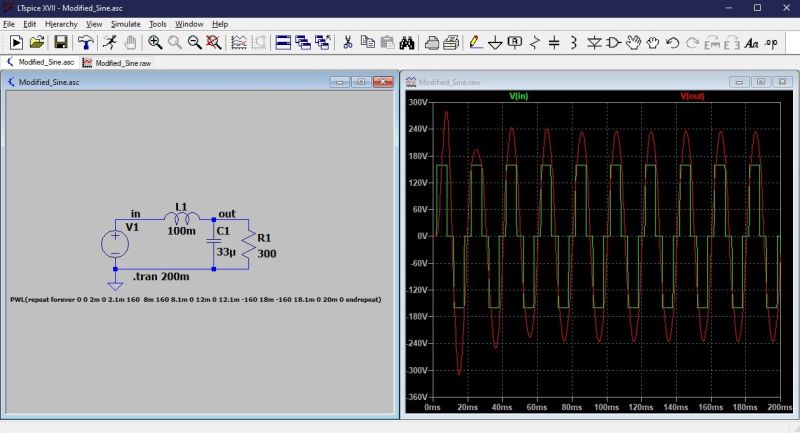800x433 pixels.
Task: Switch to the Modified_Sine.asc tab
Action: 40,62
